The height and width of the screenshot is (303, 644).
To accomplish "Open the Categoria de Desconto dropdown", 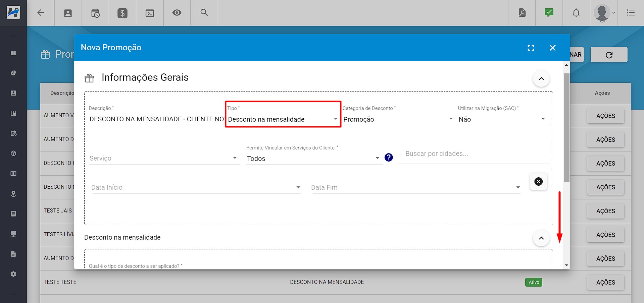I will [398, 119].
